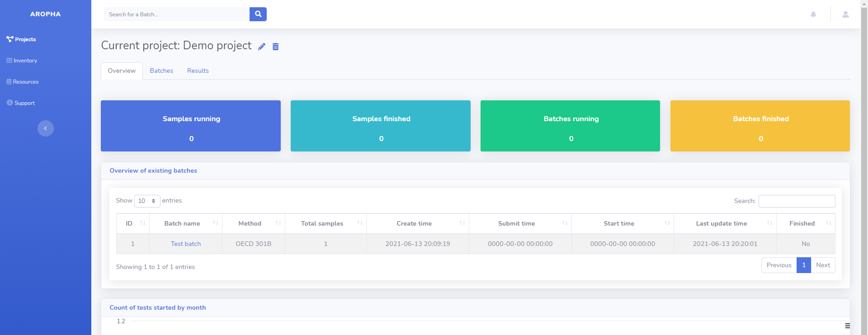Image resolution: width=868 pixels, height=335 pixels.
Task: Focus the Search for a Batch field
Action: [x=177, y=14]
